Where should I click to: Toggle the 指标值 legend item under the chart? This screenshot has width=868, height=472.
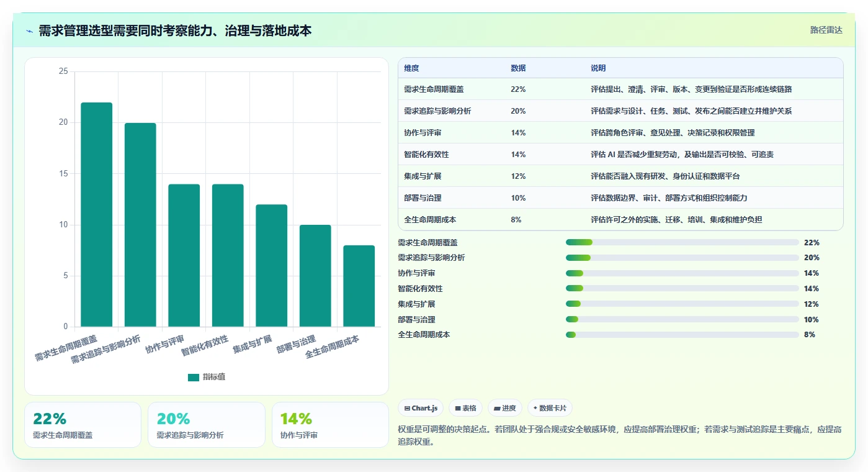(207, 377)
